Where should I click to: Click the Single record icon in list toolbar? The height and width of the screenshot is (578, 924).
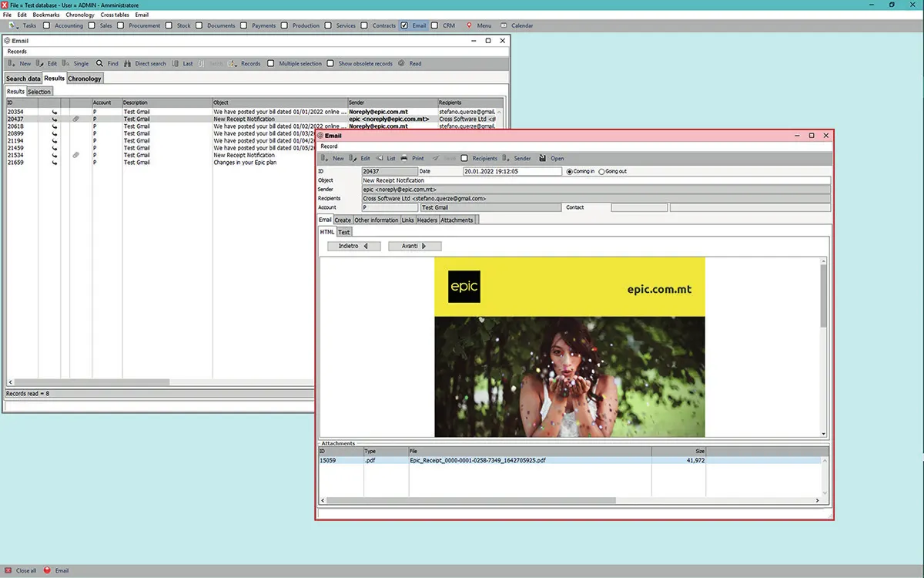tap(66, 63)
